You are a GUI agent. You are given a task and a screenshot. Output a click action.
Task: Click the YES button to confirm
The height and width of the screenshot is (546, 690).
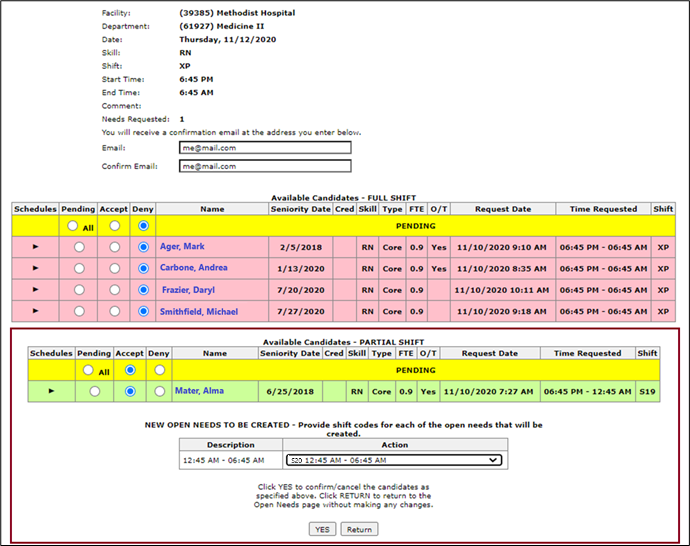(321, 529)
